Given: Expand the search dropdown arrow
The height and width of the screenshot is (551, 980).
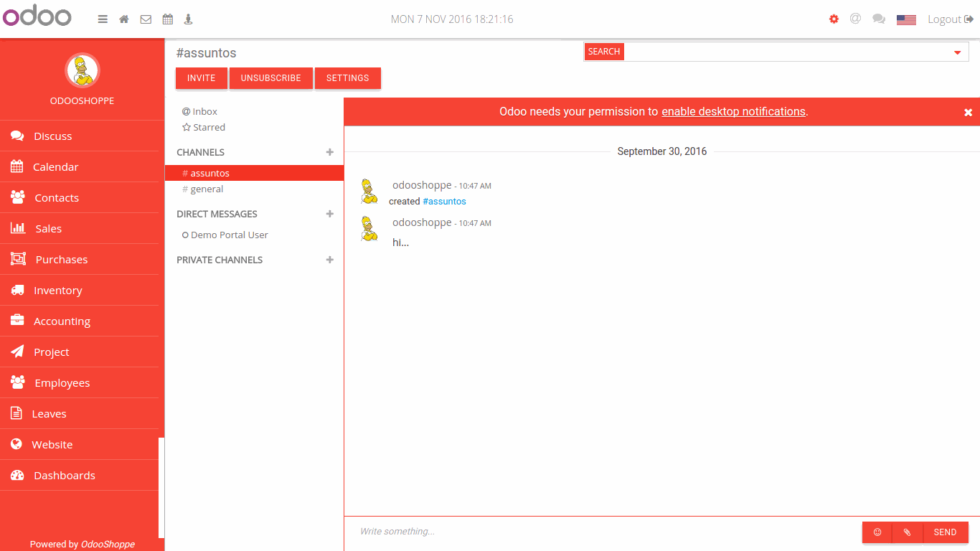Looking at the screenshot, I should pyautogui.click(x=957, y=52).
